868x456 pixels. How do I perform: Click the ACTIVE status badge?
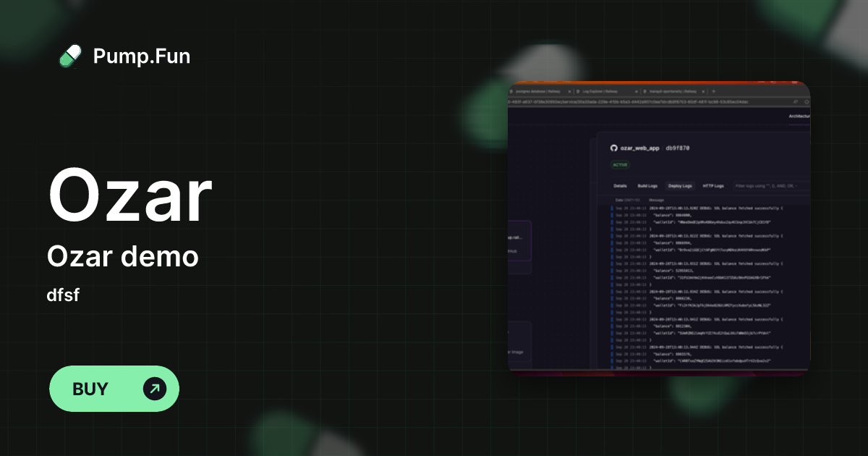point(621,165)
